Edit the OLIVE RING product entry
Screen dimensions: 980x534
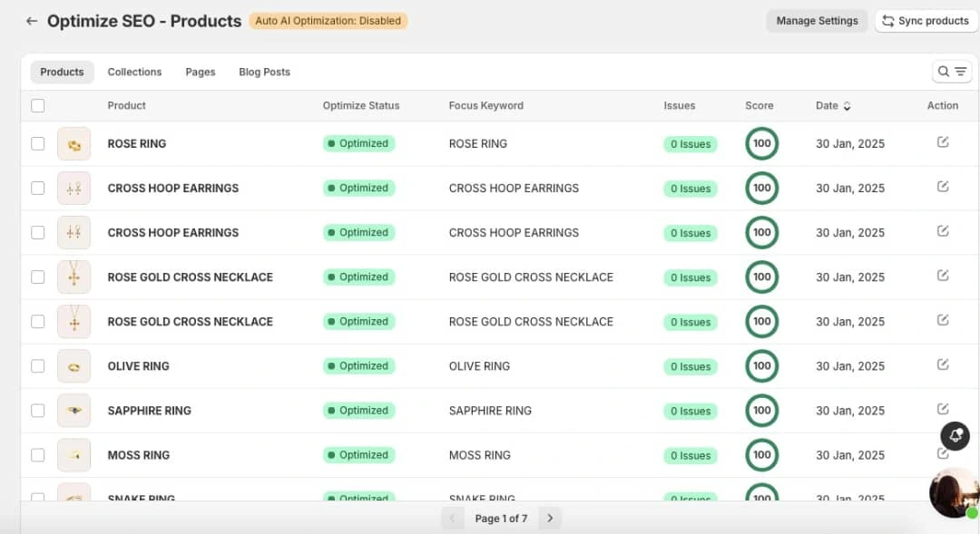943,364
